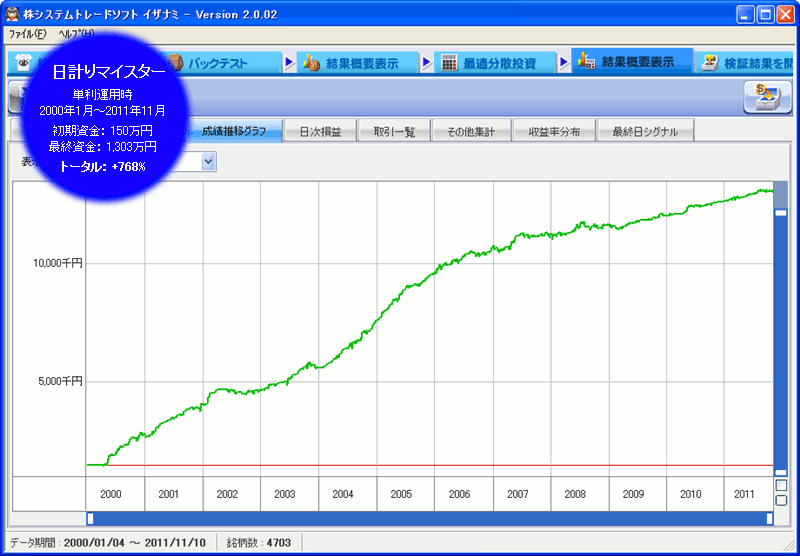Viewport: 800px width, 556px height.
Task: Click the 2007 year label on the axis
Action: pos(517,494)
